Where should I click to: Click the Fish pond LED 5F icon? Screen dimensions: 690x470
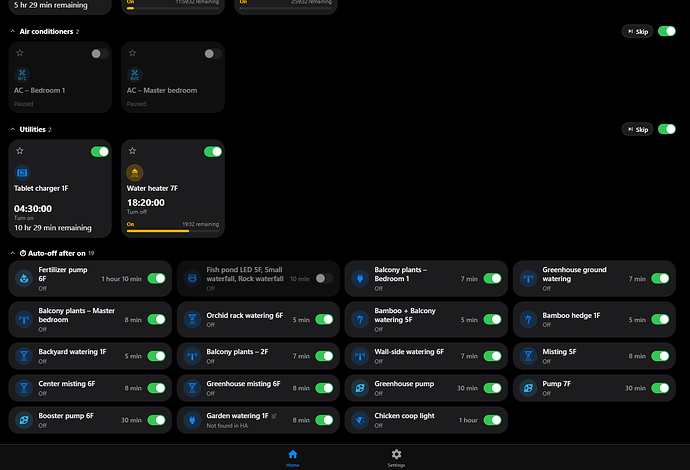tap(192, 279)
